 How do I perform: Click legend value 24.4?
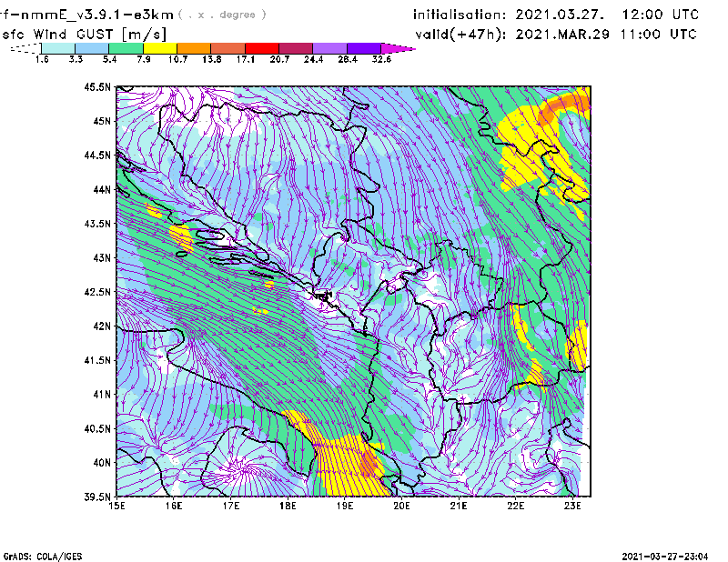coord(313,59)
